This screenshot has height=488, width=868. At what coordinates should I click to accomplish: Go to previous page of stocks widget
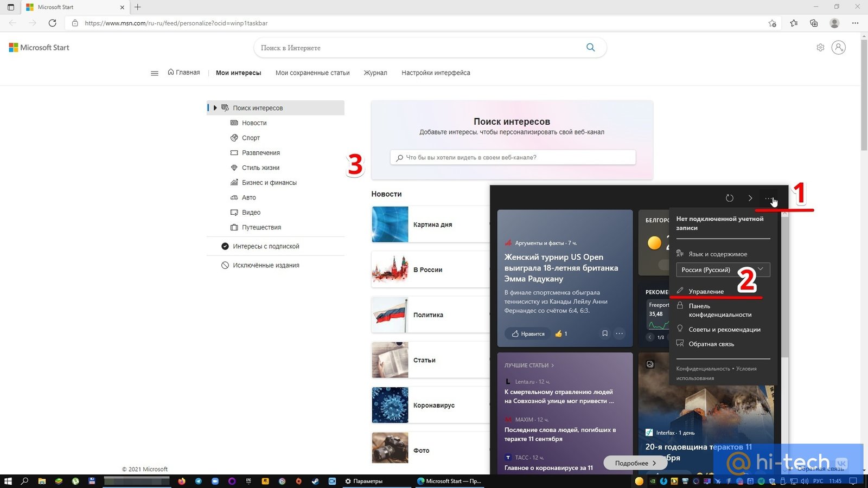pos(650,337)
